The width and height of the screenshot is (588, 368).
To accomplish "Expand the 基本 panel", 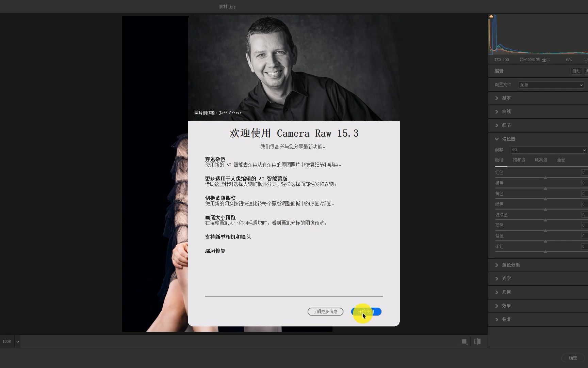I will 506,98.
